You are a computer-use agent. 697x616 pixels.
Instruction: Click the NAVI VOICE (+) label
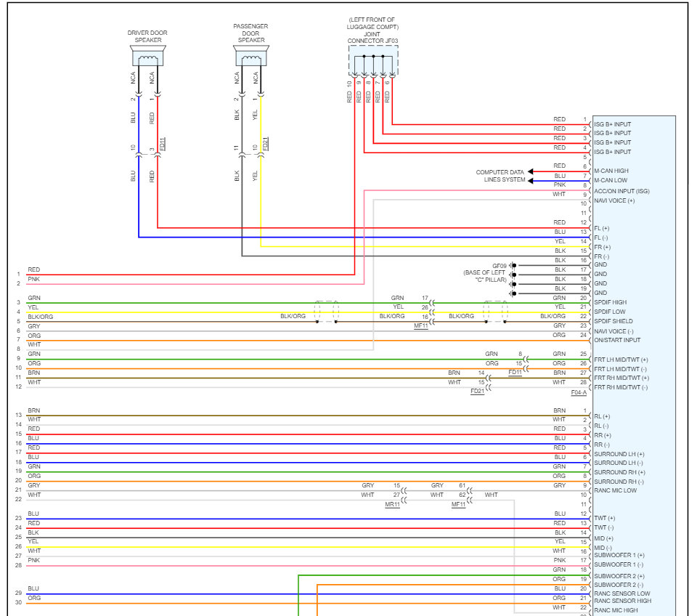click(x=614, y=200)
